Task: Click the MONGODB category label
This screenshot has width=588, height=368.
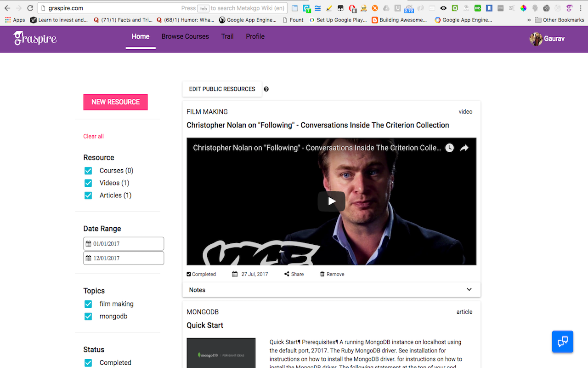Action: (x=203, y=312)
